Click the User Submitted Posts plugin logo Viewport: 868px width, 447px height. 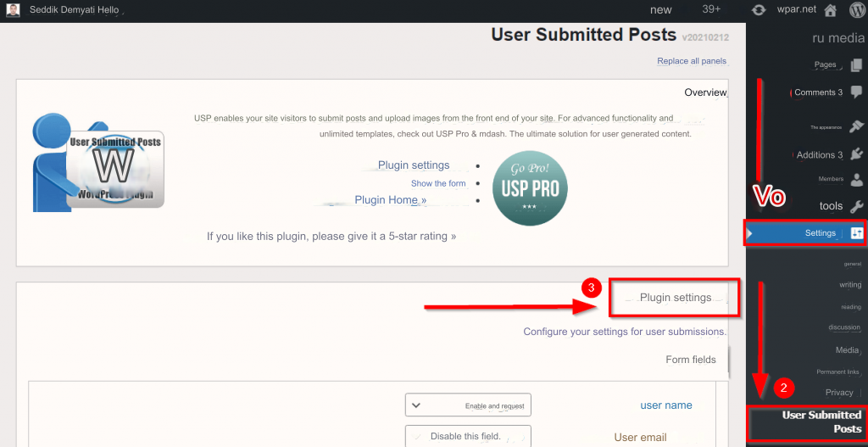pyautogui.click(x=98, y=162)
